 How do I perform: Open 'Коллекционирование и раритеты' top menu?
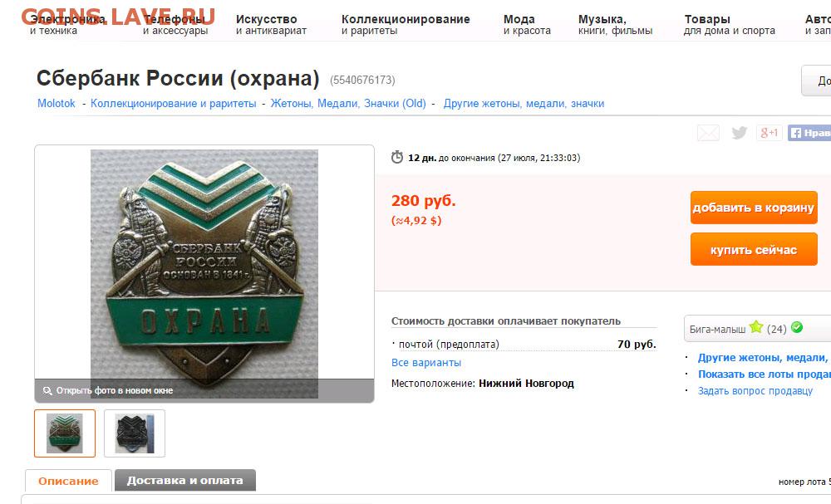[x=406, y=24]
